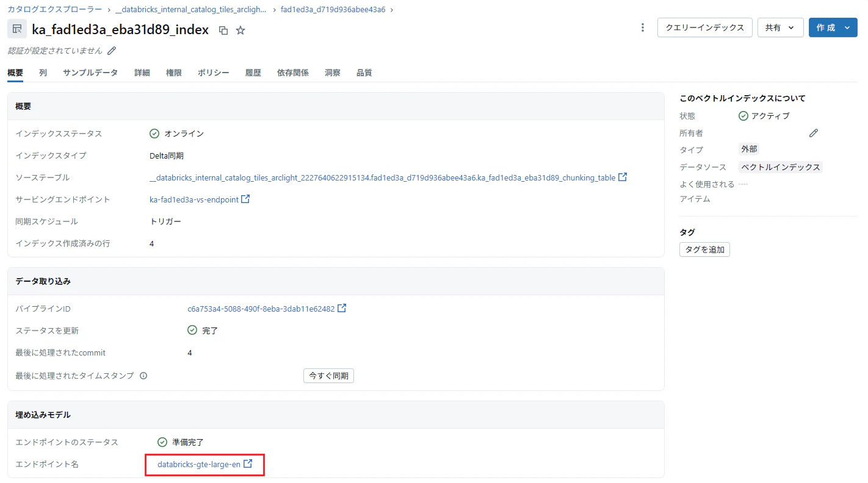
Task: Open the 作成 dropdown arrow
Action: tap(847, 27)
